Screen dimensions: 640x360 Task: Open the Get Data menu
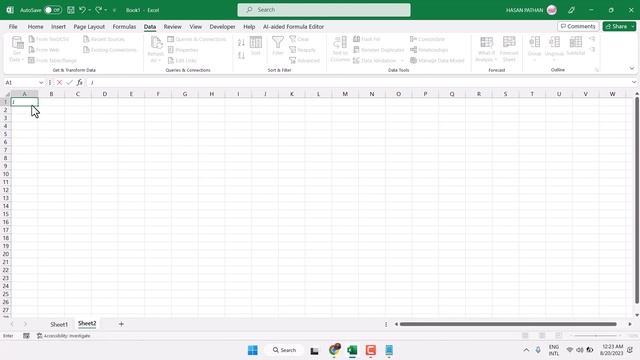(x=17, y=49)
